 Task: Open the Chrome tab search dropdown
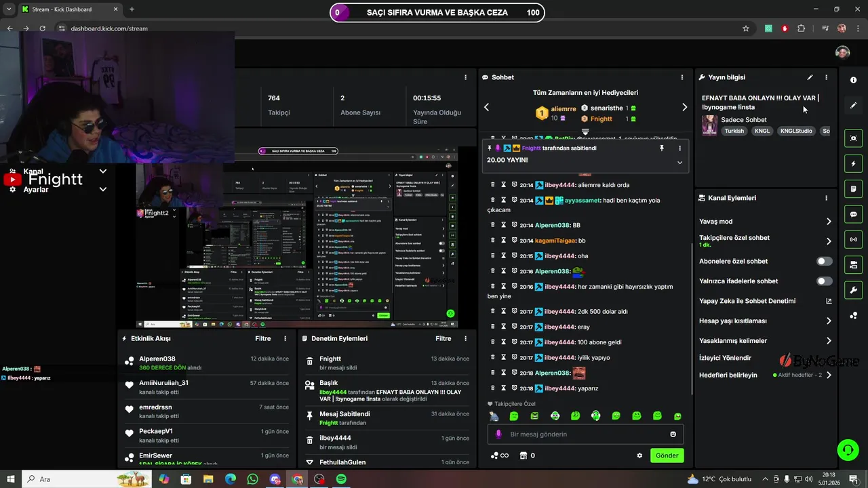9,9
